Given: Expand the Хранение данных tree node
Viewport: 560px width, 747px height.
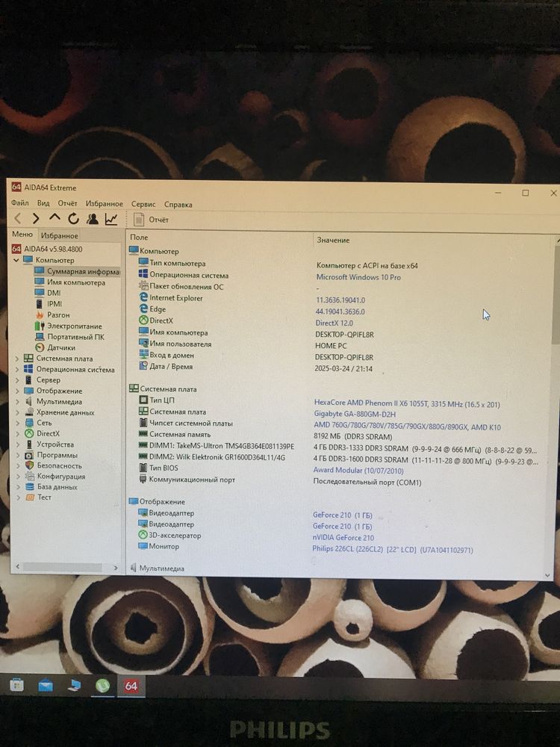Looking at the screenshot, I should click(17, 412).
